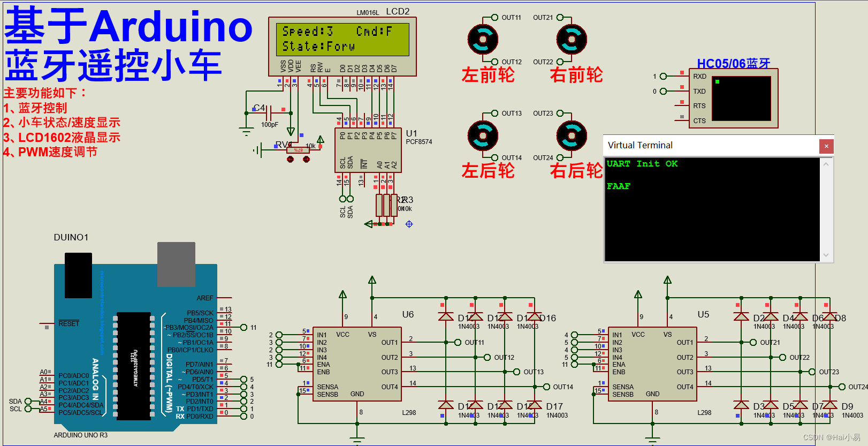Click the R3 resistor below PCF8574

(395, 205)
